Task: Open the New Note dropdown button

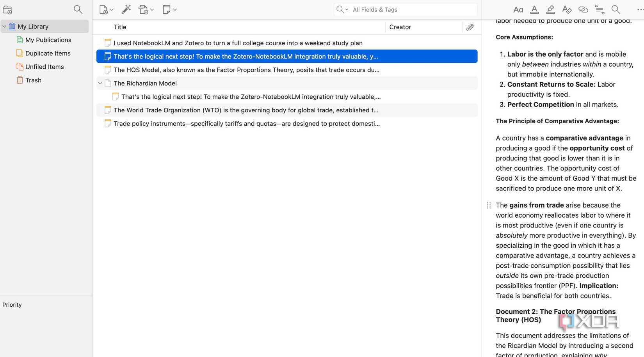Action: tap(170, 10)
